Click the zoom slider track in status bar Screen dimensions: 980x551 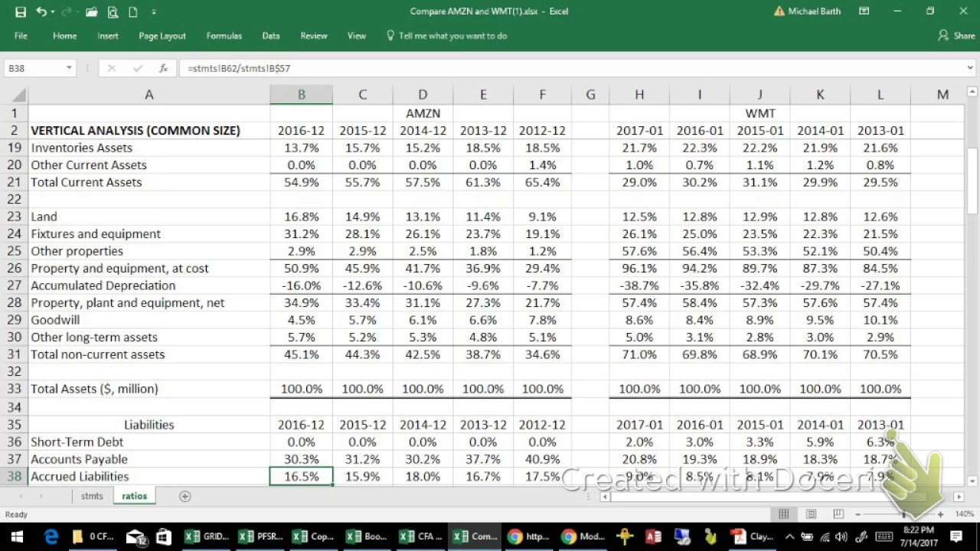pyautogui.click(x=899, y=514)
